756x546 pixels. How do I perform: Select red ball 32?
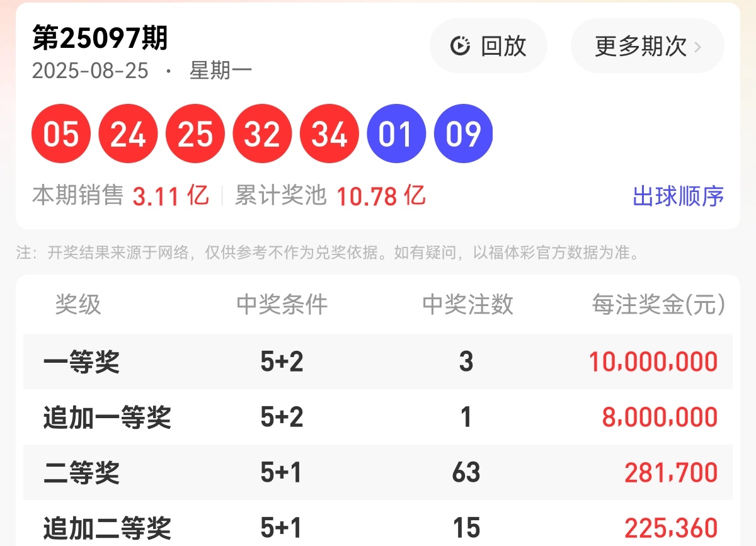pos(262,133)
